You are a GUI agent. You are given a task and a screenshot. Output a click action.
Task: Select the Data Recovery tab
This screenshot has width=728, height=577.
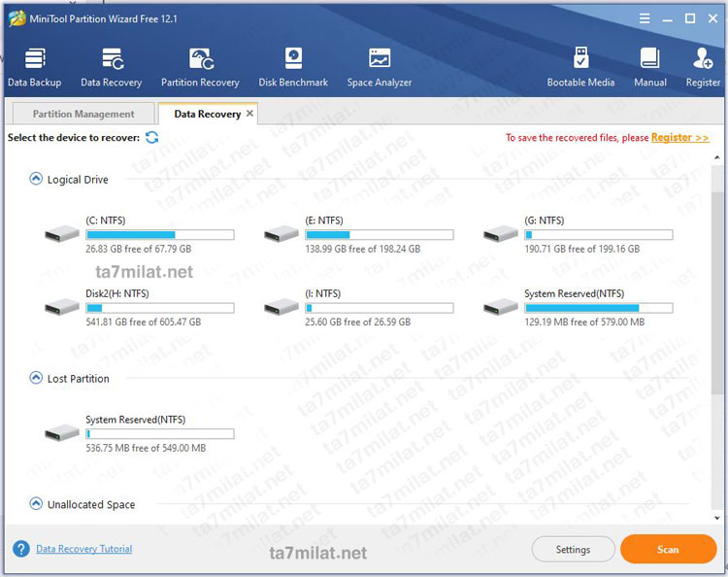tap(207, 114)
